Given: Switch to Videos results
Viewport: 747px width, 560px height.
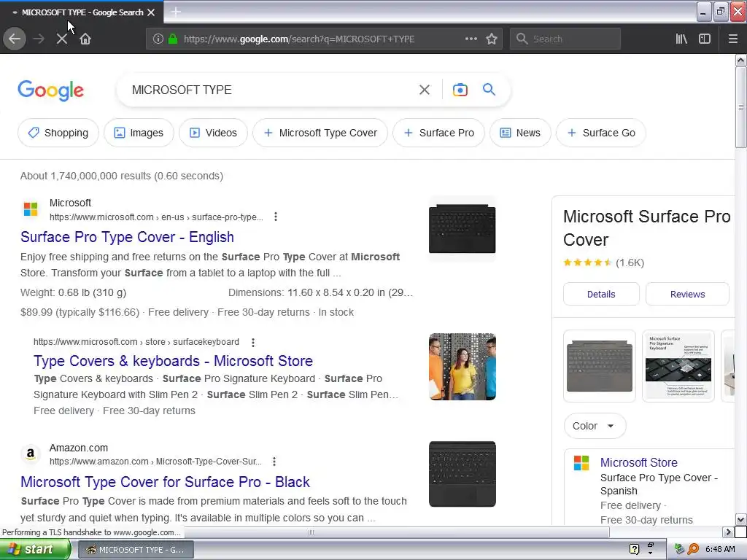Looking at the screenshot, I should (214, 133).
